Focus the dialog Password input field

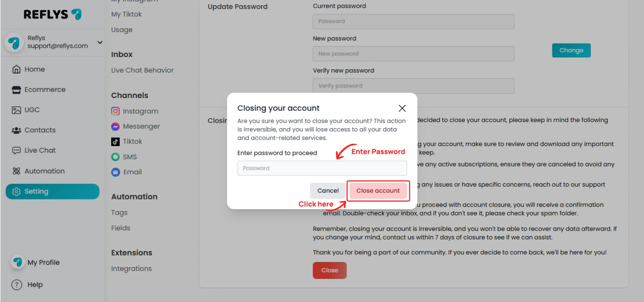pos(322,168)
